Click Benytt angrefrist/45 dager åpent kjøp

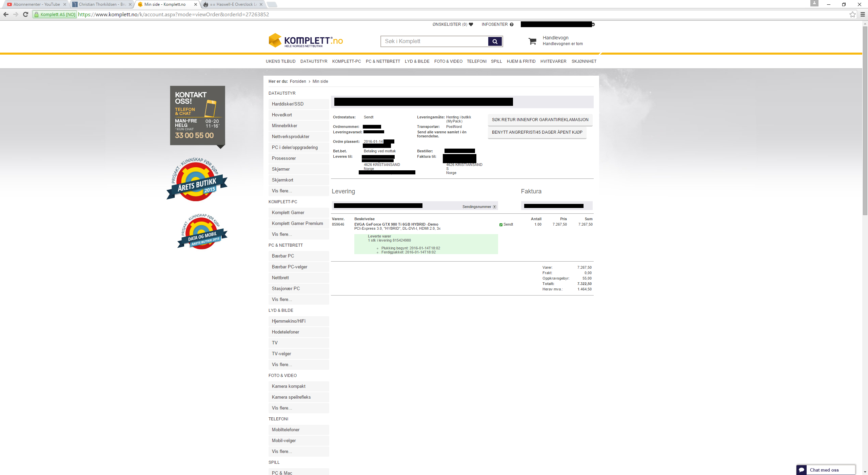[x=537, y=132]
